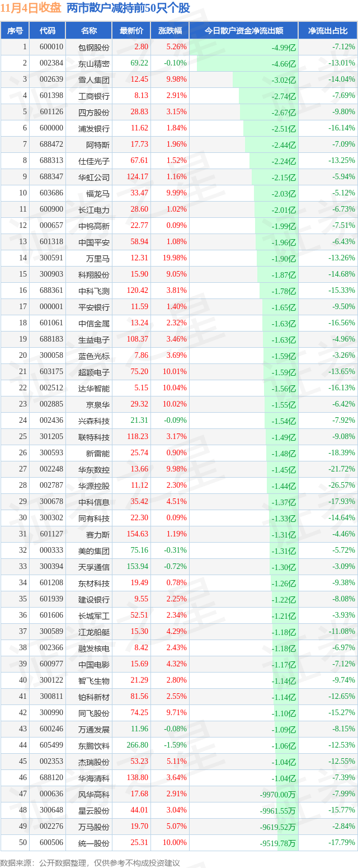Click 华东数控 stock name
The image size is (358, 868).
(x=95, y=470)
